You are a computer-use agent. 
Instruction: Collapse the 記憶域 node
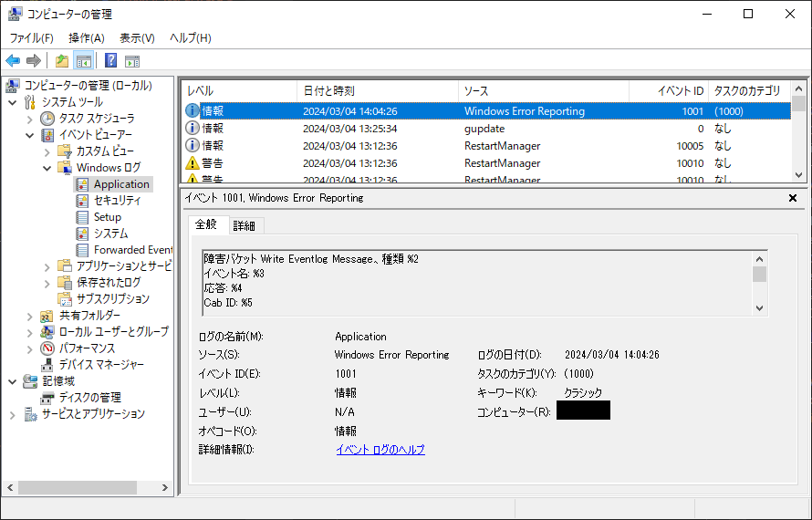tap(13, 381)
